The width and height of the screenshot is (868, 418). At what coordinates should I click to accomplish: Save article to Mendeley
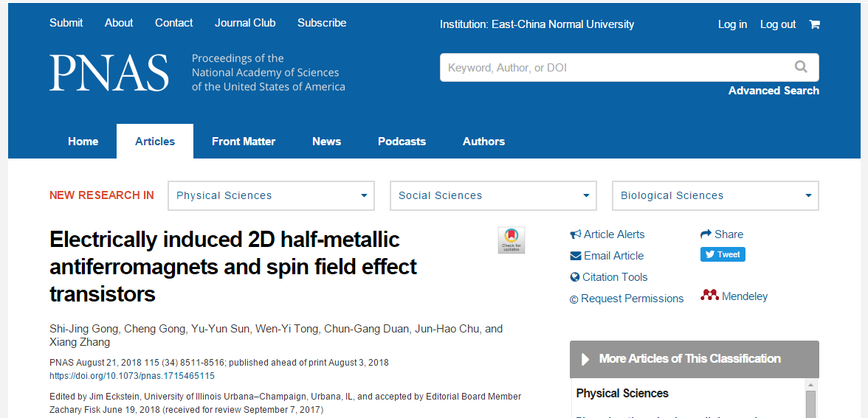(x=734, y=296)
